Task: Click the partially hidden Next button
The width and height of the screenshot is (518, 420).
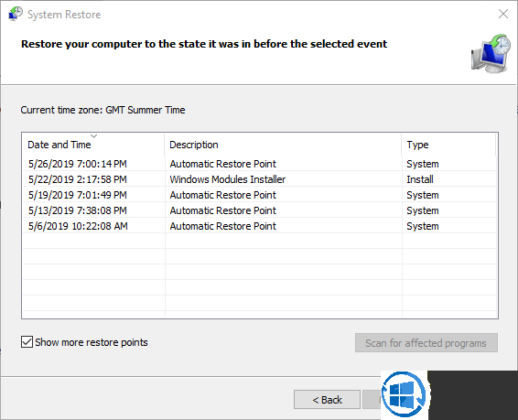Action: pyautogui.click(x=372, y=400)
